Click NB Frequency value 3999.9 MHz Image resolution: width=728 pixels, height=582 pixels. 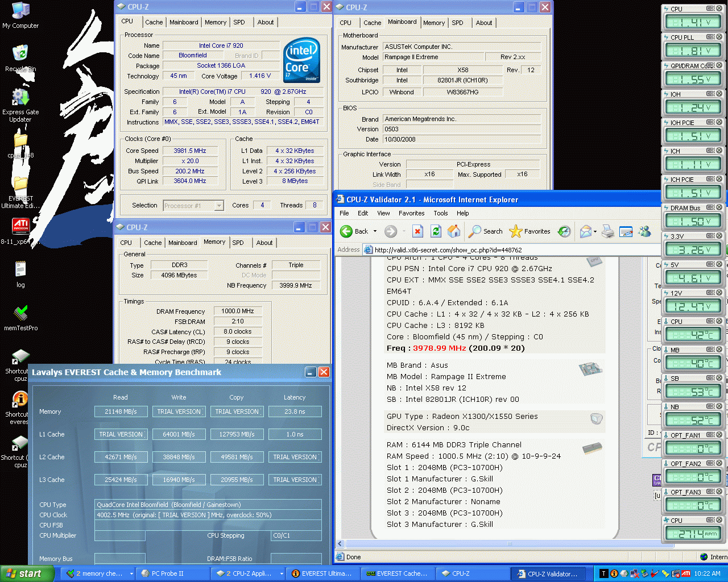pos(296,285)
